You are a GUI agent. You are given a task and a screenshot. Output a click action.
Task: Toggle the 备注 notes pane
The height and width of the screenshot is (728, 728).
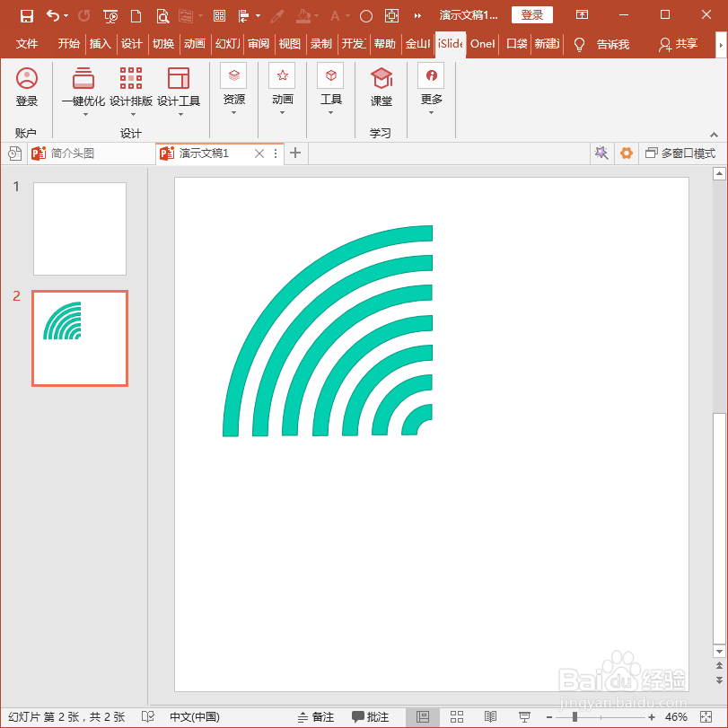tap(316, 717)
